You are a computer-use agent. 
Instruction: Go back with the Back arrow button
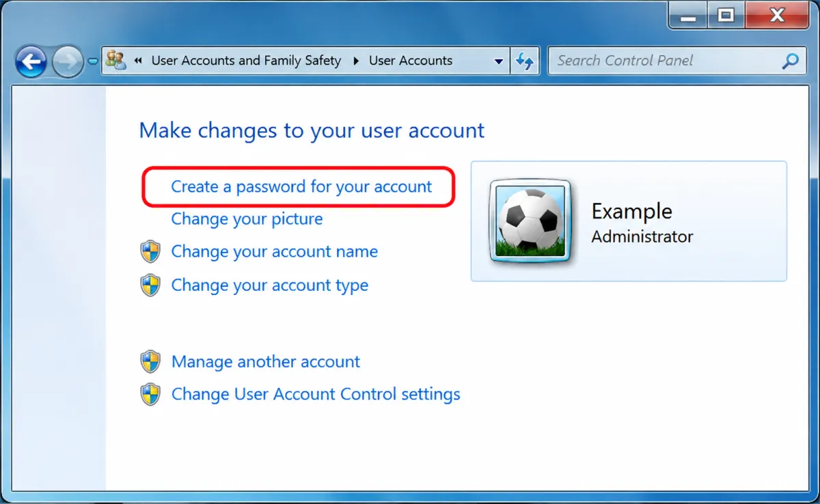tap(31, 62)
